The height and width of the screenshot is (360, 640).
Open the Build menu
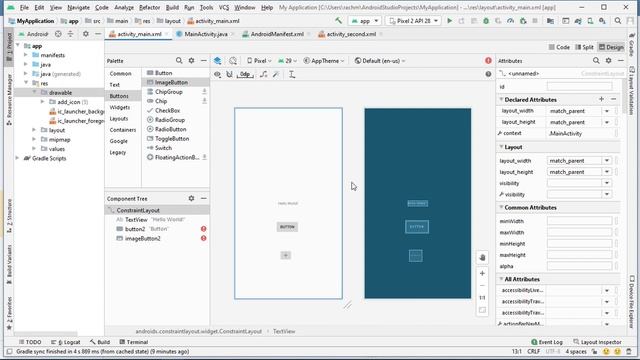point(172,7)
